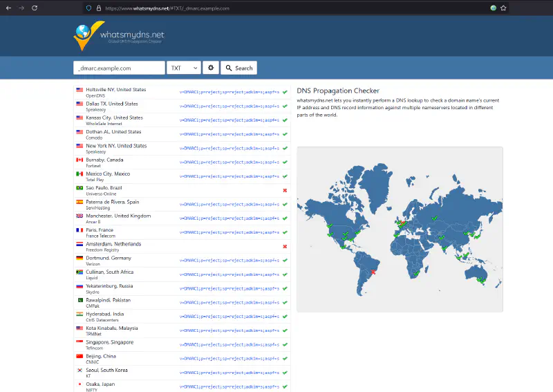Screen dimensions: 553x392
Task: Bookmark page with the star icon
Action: click(503, 8)
